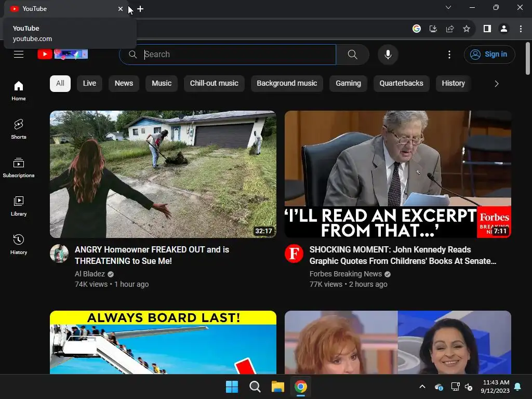The height and width of the screenshot is (399, 532).
Task: Open the notification bell in system tray
Action: (x=518, y=387)
